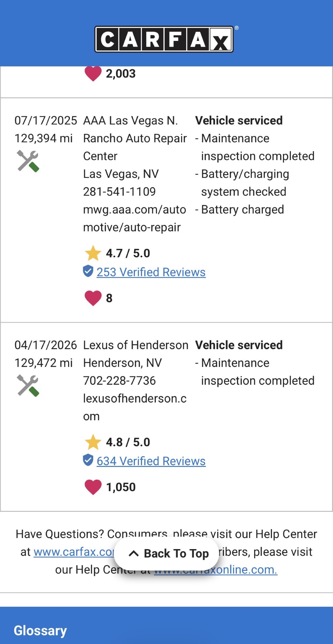Tap the heart icon showing 2,003 favorites
333x644 pixels.
(x=93, y=74)
